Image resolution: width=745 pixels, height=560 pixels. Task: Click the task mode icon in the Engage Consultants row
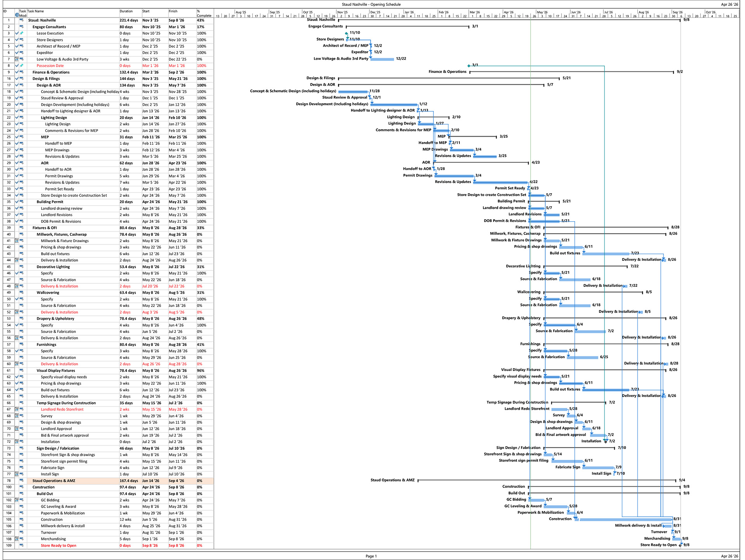pyautogui.click(x=22, y=27)
